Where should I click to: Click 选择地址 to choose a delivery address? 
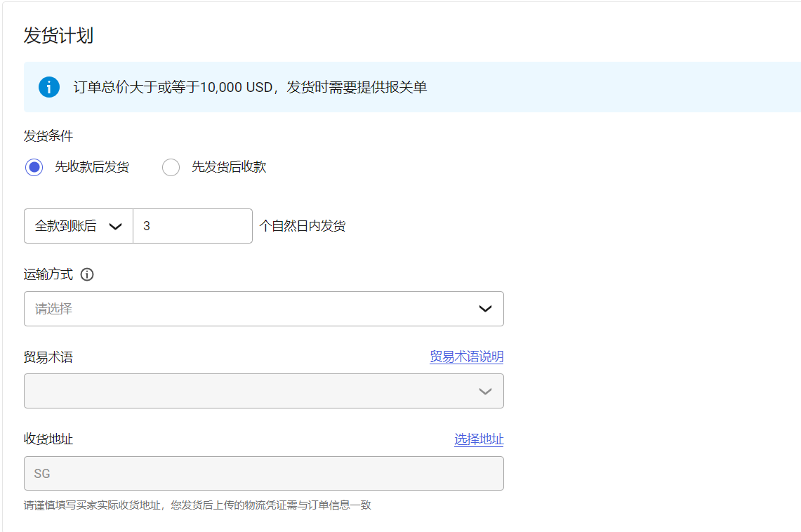478,439
